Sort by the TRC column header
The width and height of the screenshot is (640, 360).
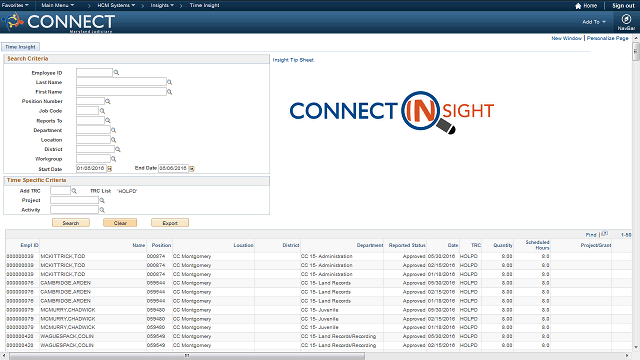[476, 245]
